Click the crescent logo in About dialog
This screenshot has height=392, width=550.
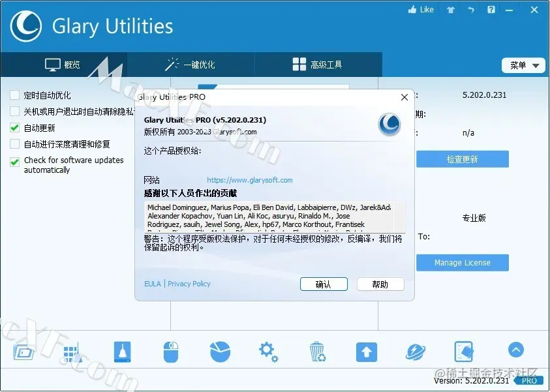tap(390, 124)
